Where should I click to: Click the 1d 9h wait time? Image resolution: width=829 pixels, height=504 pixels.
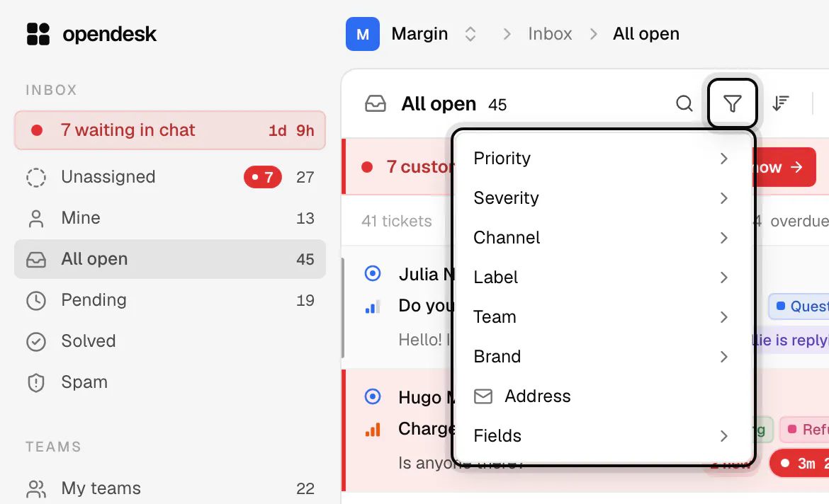point(291,130)
